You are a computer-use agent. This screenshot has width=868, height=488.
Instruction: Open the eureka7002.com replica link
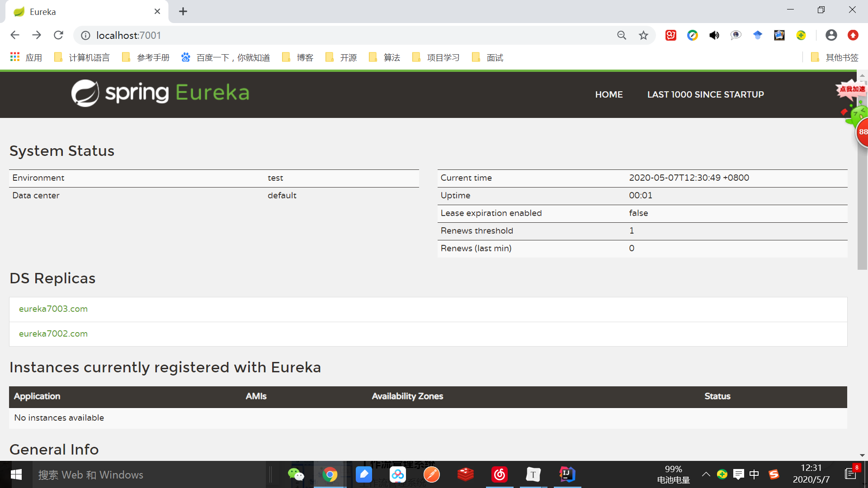53,334
